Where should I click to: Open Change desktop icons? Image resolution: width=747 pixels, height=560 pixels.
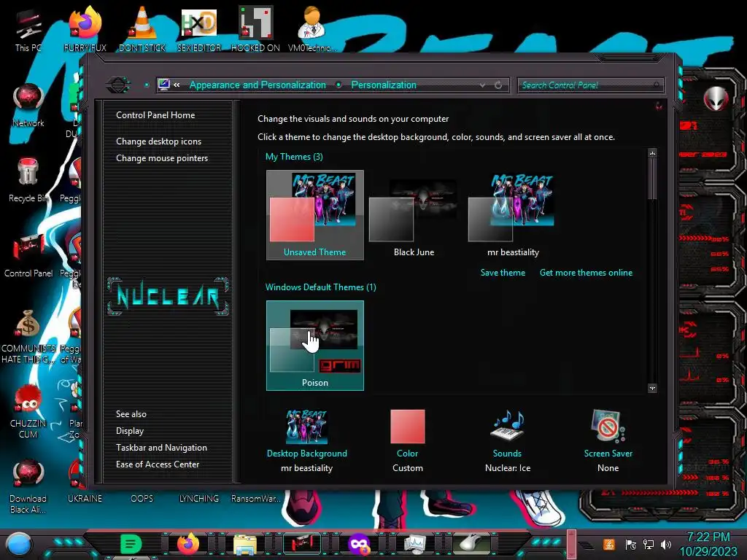(x=158, y=141)
